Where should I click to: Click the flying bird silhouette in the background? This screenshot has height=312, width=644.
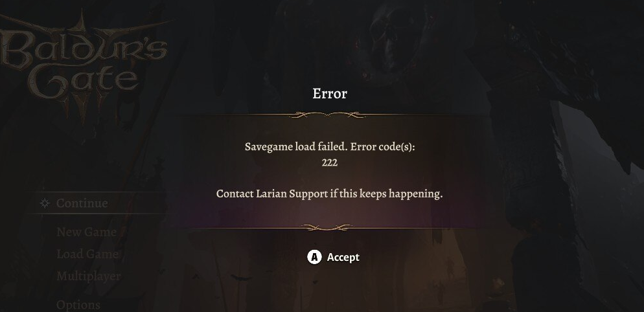(242, 279)
